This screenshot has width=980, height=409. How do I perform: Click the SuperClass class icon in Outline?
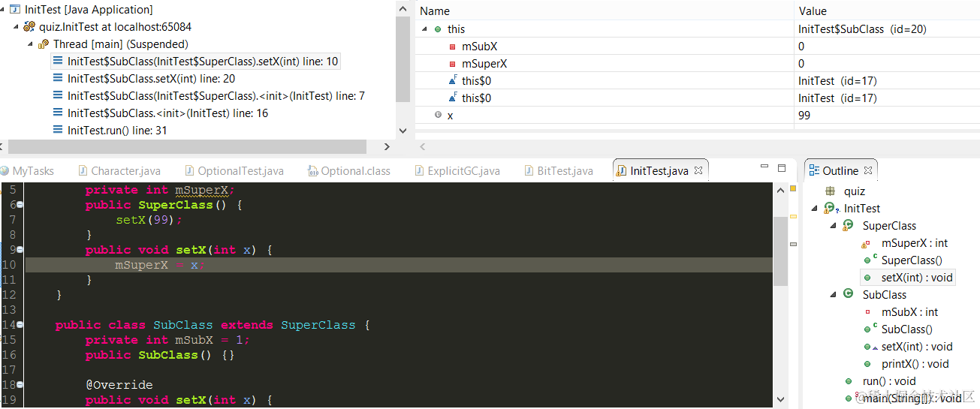pyautogui.click(x=849, y=226)
